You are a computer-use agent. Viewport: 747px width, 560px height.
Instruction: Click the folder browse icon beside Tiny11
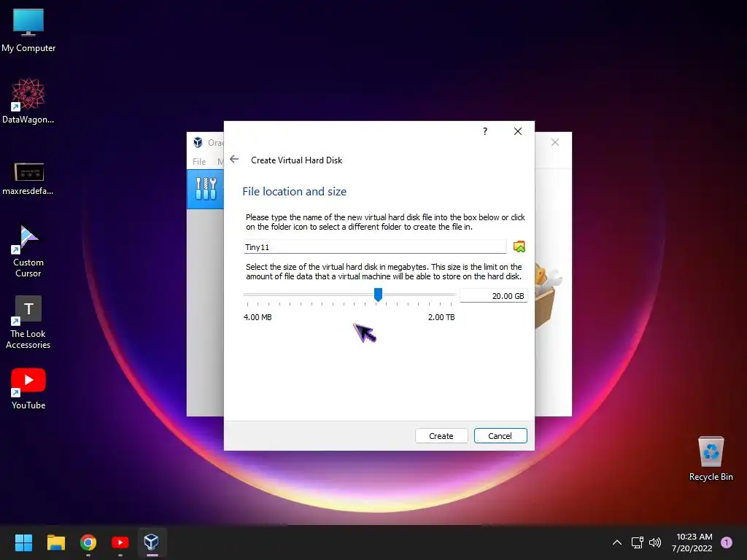point(519,246)
